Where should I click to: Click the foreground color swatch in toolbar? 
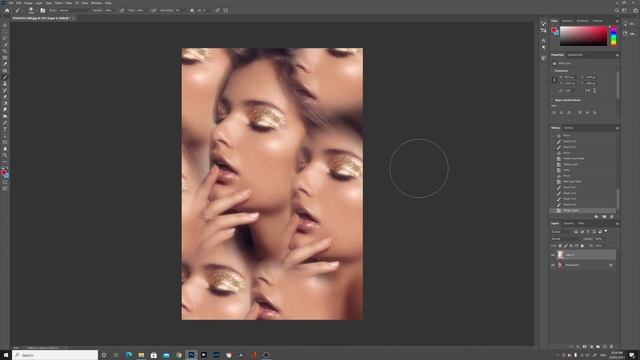point(3,173)
